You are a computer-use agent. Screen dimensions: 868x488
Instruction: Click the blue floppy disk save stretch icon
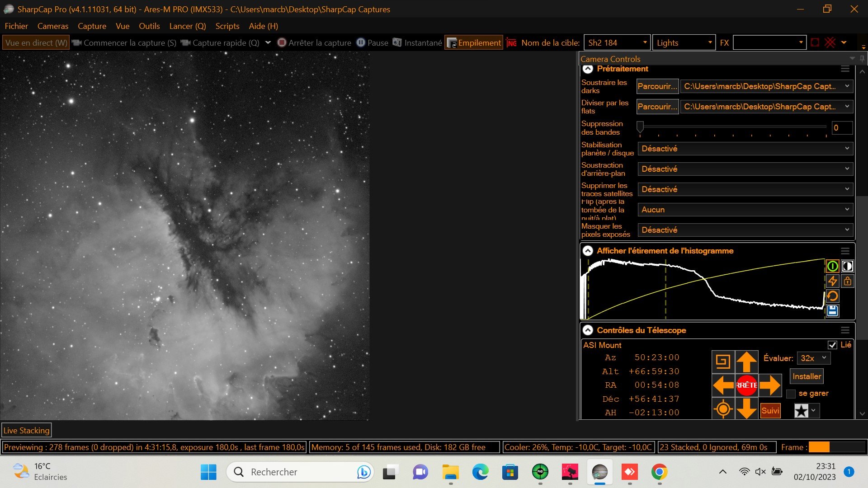(832, 310)
